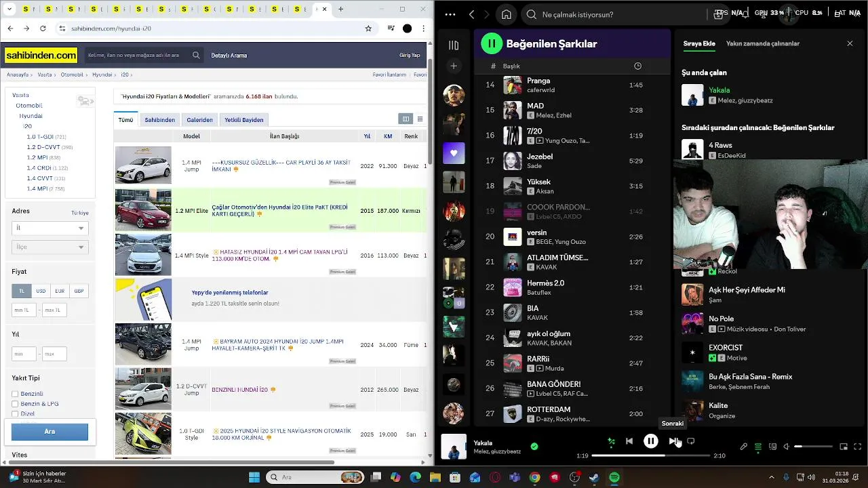This screenshot has width=868, height=488.
Task: Enter full screen in Spotify
Action: click(x=858, y=447)
